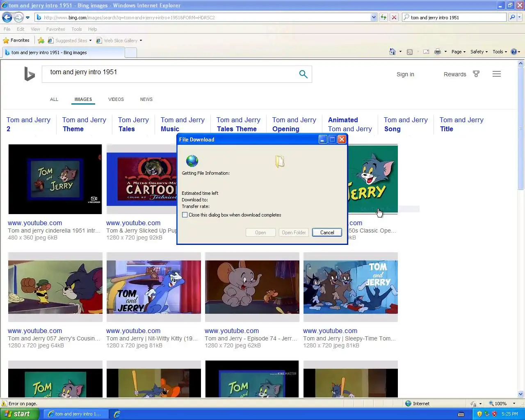Screen dimensions: 525x420
Task: Expand the Tools command bar menu
Action: [x=500, y=52]
